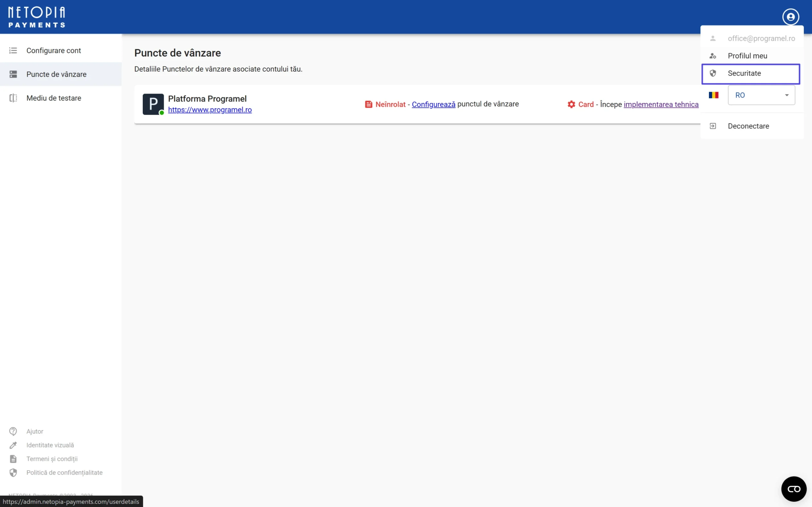Select the Identitate vizuală pen icon

(13, 445)
